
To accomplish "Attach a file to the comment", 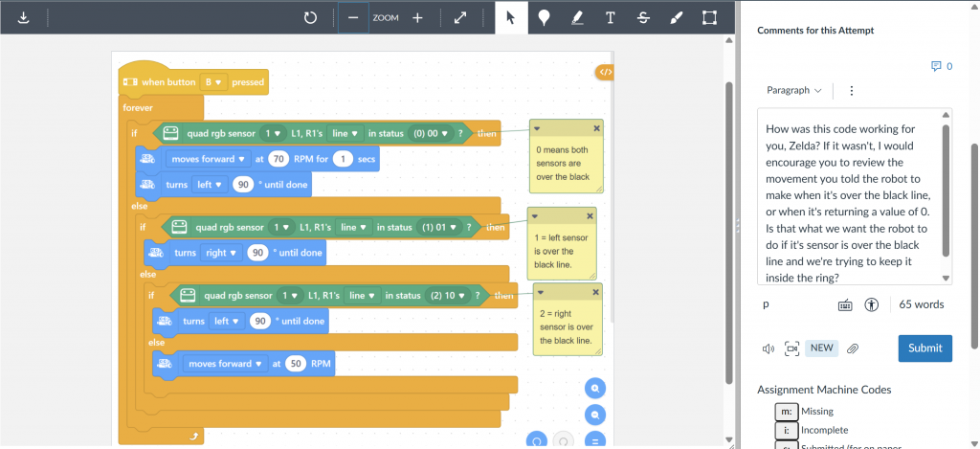I will [852, 348].
